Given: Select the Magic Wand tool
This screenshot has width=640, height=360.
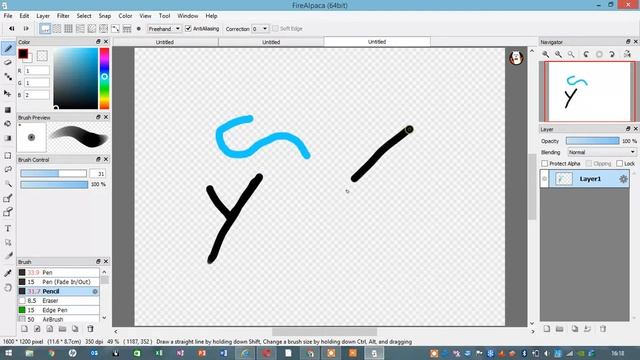Looking at the screenshot, I should 8,184.
